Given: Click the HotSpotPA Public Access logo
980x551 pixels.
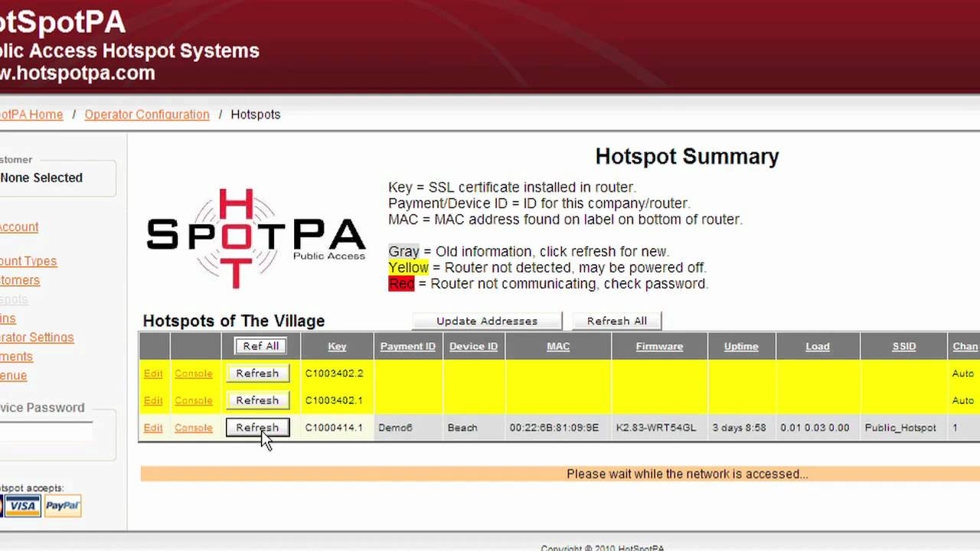Looking at the screenshot, I should click(256, 238).
